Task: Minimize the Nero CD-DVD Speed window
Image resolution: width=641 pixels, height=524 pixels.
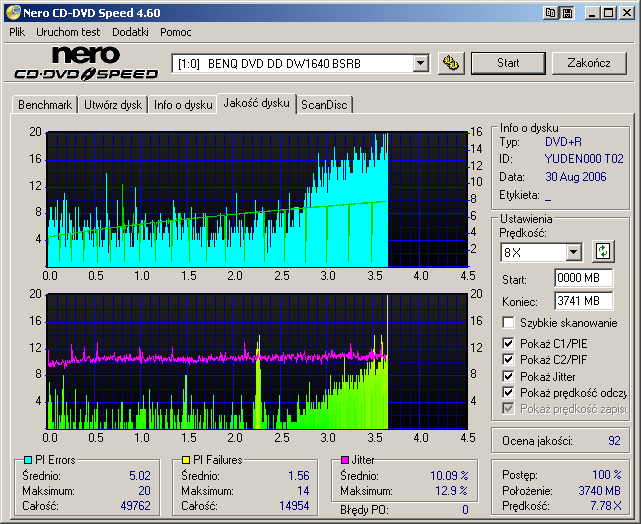Action: [592, 13]
